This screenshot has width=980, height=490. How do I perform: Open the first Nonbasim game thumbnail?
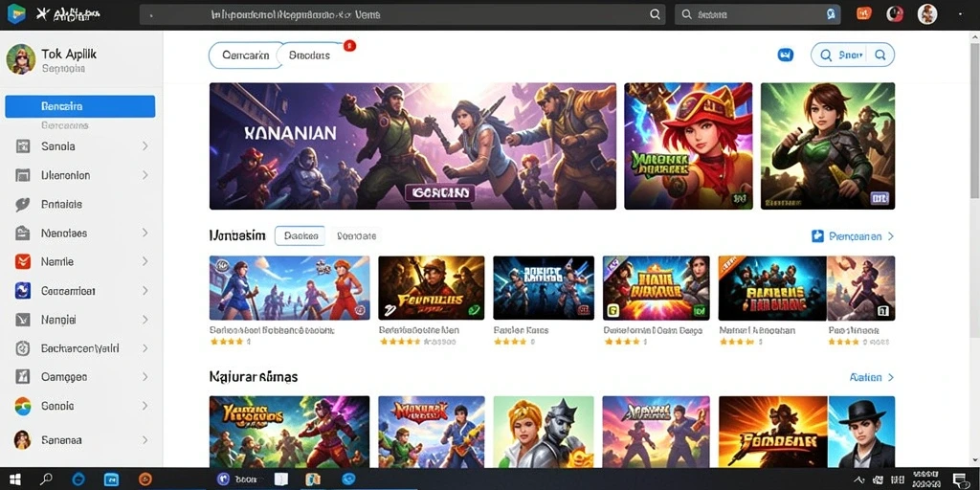coord(289,288)
